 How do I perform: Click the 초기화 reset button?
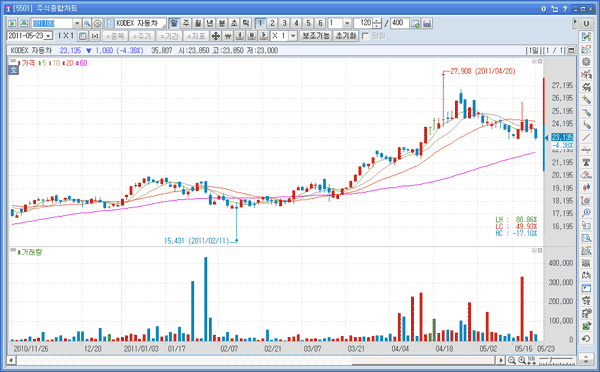pos(346,36)
